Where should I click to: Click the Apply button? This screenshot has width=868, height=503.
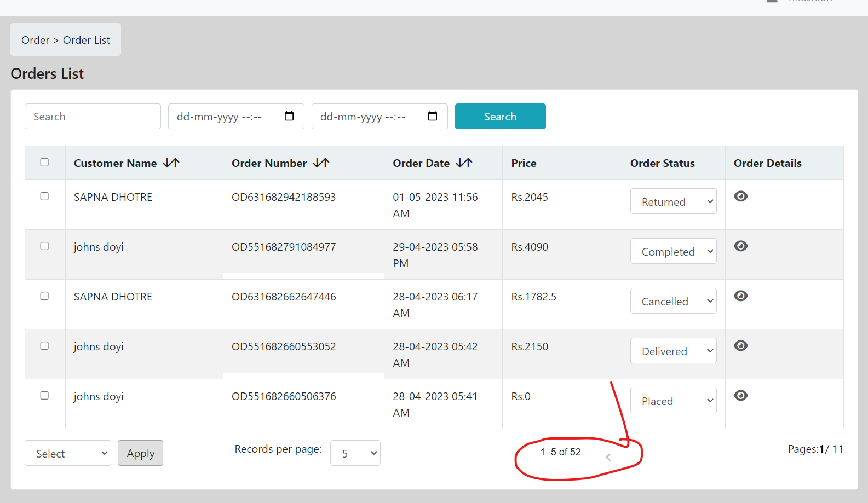coord(141,453)
